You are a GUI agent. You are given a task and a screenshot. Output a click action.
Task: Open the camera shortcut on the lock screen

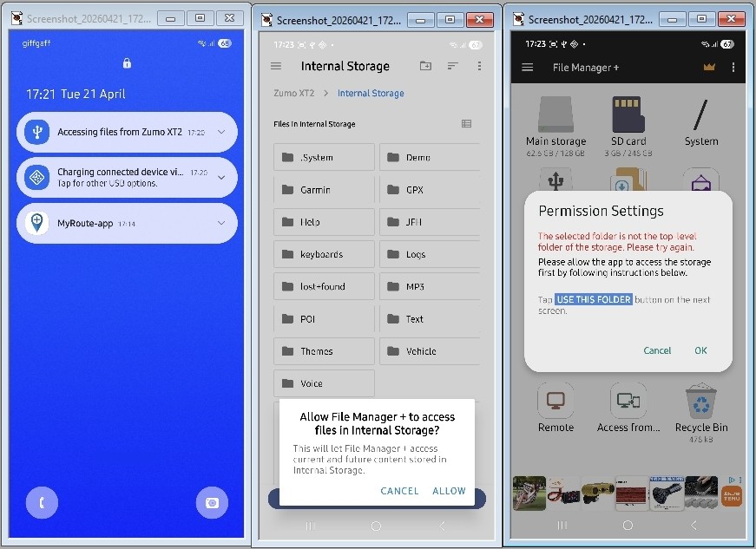tap(212, 503)
